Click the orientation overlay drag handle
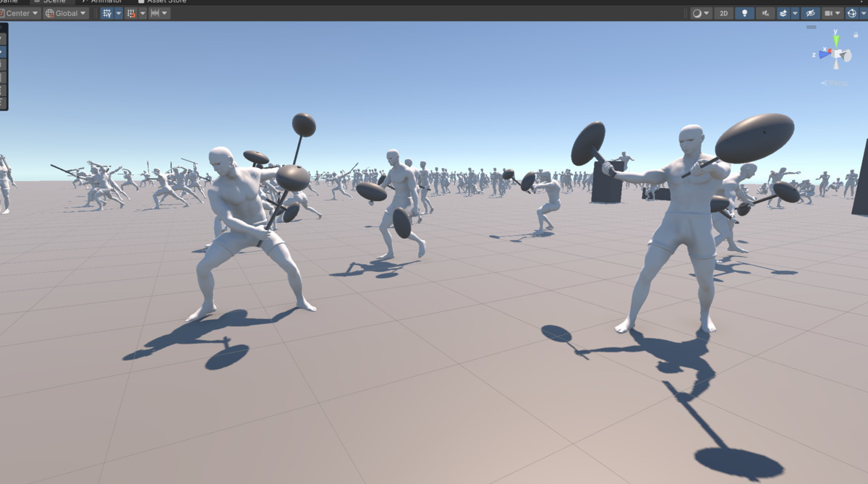Image resolution: width=868 pixels, height=484 pixels. pos(811,27)
